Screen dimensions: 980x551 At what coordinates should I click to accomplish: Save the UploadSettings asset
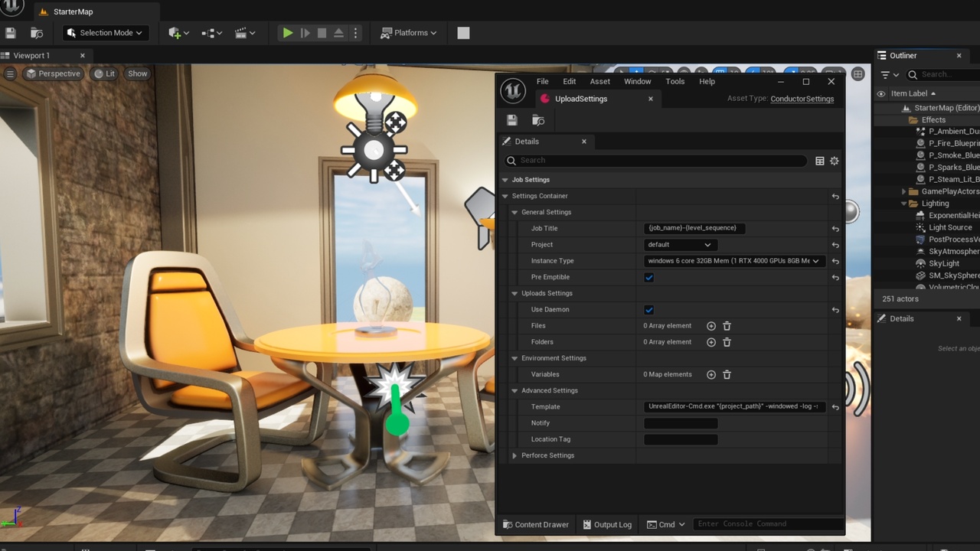512,120
